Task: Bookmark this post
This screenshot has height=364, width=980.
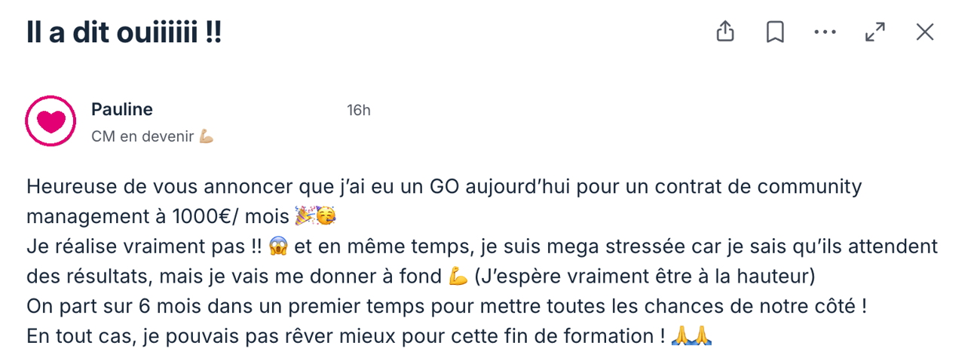Action: 775,32
